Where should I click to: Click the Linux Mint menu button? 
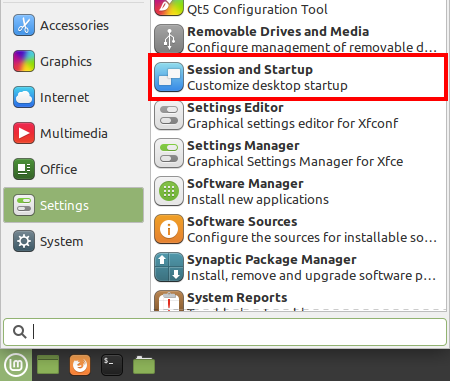pos(16,365)
